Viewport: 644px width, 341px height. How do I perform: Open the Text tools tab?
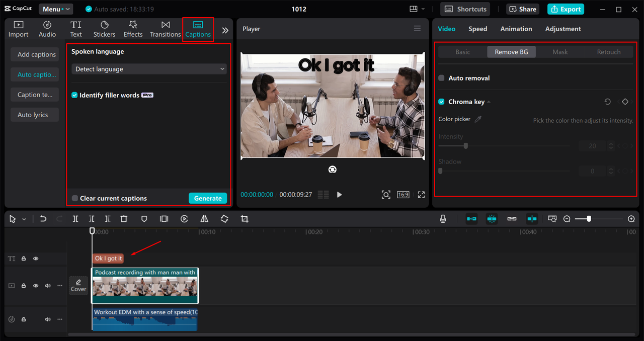tap(76, 29)
